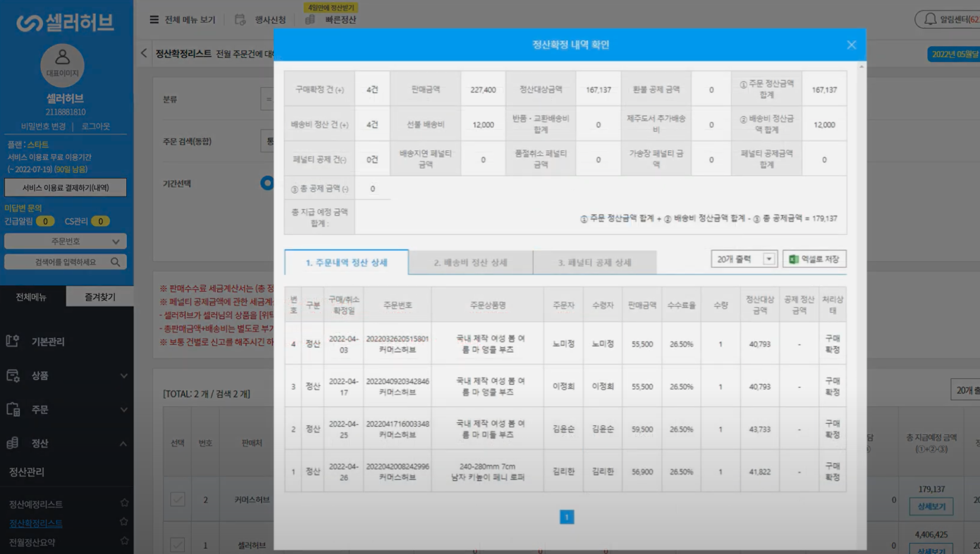The height and width of the screenshot is (554, 980).
Task: Click 정산관리 submenu heading
Action: (x=27, y=472)
